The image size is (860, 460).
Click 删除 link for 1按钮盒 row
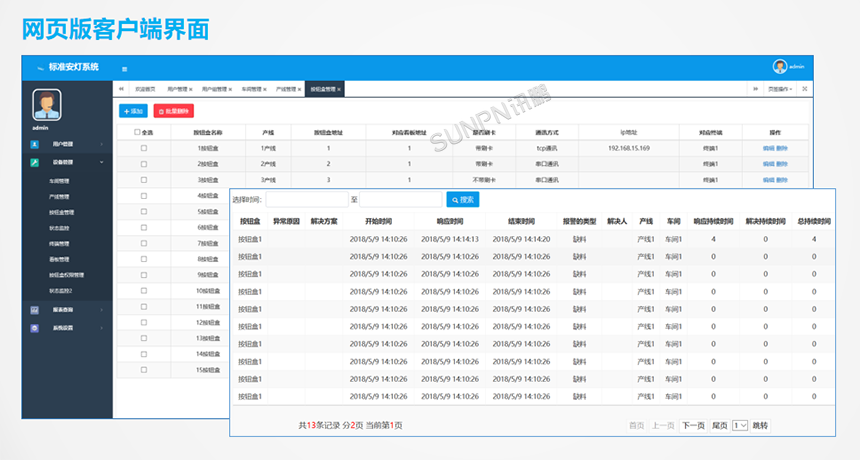782,148
